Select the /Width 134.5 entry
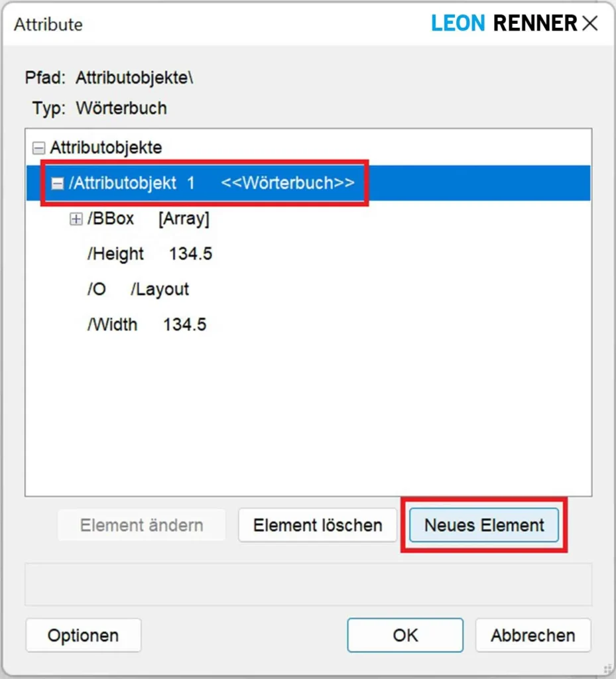The image size is (616, 679). click(147, 325)
